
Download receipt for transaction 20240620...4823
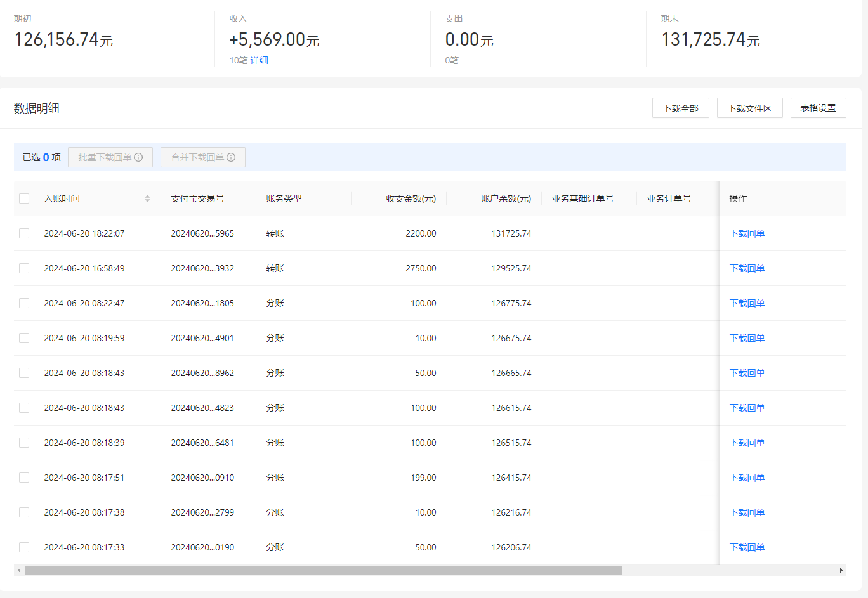(747, 408)
